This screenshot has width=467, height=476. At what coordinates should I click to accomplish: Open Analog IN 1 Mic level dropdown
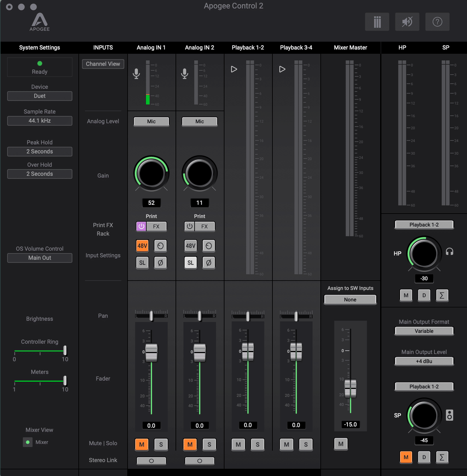(x=151, y=122)
